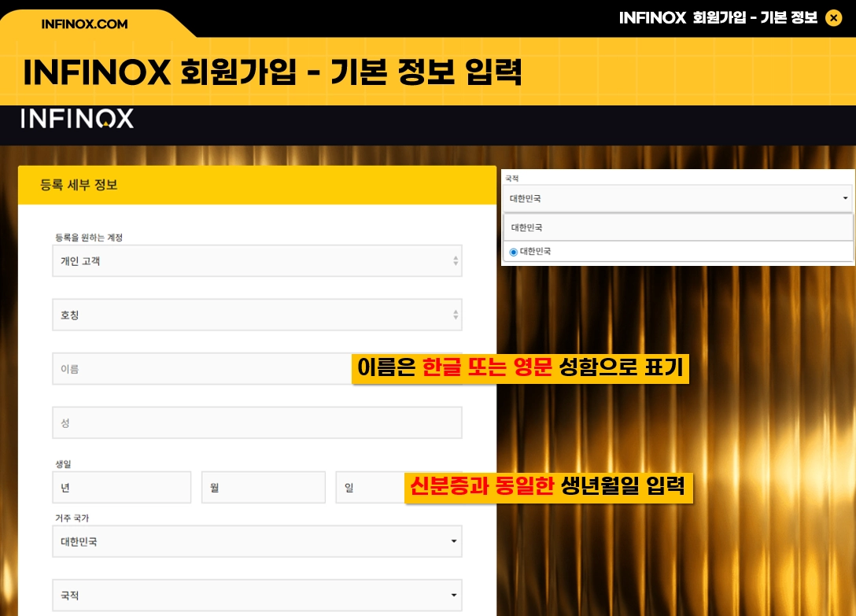Click the yellow X close icon
Image resolution: width=856 pixels, height=616 pixels.
pos(833,18)
